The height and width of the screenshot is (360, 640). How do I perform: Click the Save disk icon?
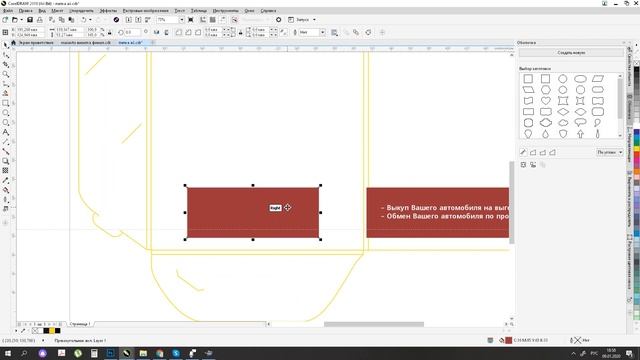[x=30, y=20]
